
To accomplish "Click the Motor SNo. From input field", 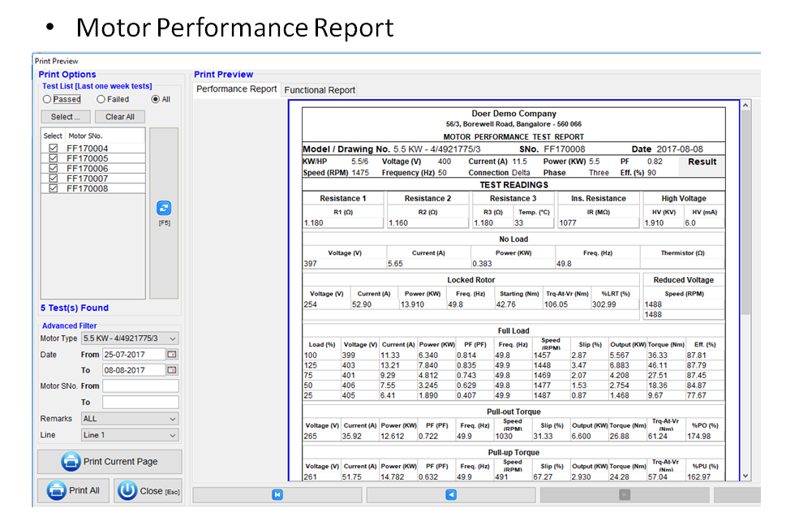I will pos(140,386).
